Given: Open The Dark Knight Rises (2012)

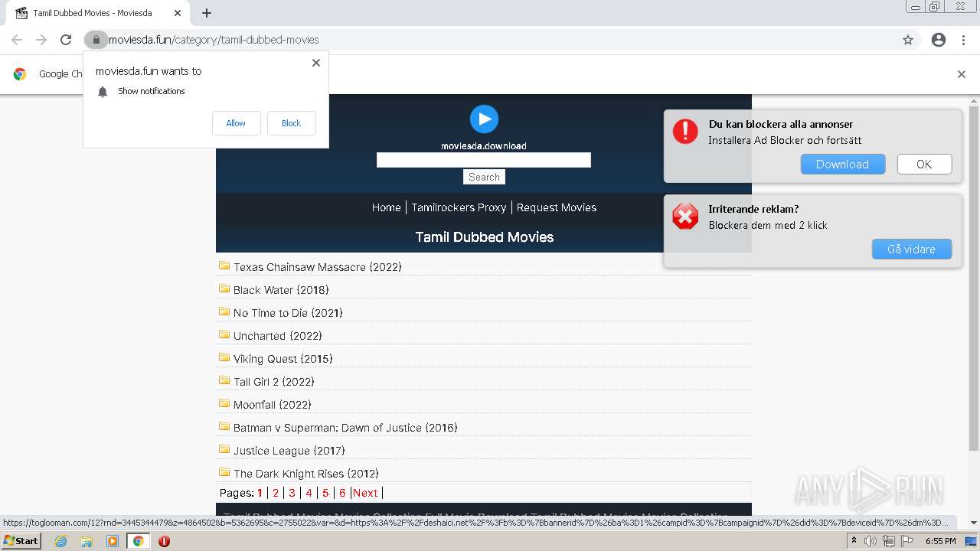Looking at the screenshot, I should click(x=305, y=474).
